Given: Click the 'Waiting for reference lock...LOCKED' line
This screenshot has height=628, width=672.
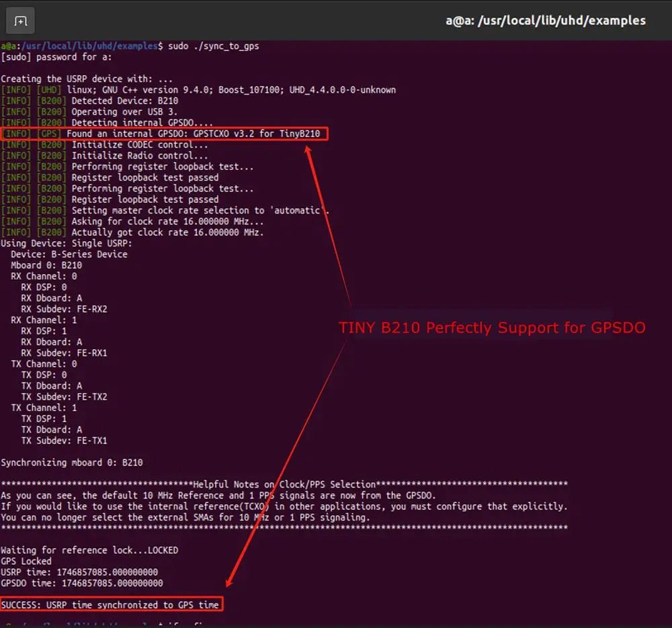Looking at the screenshot, I should pos(89,551).
